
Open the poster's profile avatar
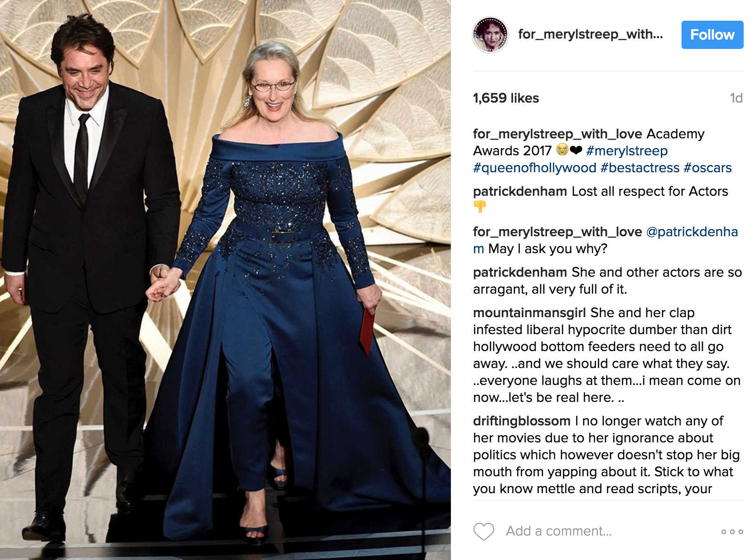(490, 35)
